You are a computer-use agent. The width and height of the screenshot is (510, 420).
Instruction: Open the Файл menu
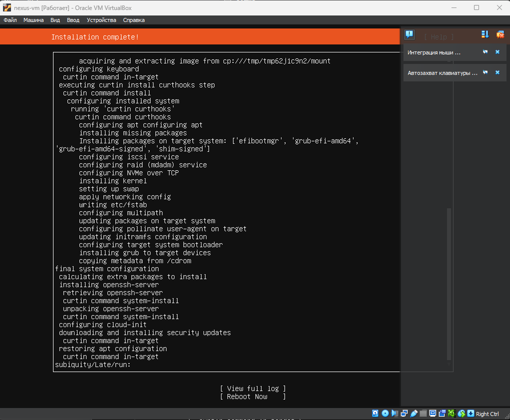(x=10, y=20)
